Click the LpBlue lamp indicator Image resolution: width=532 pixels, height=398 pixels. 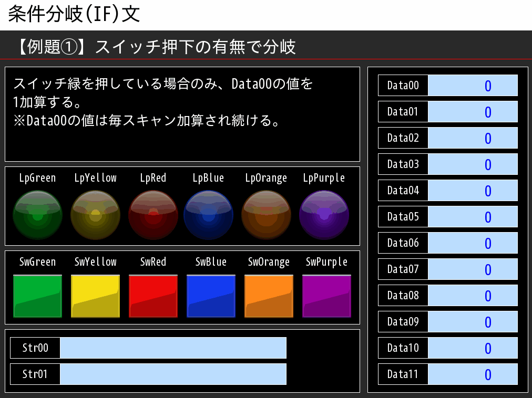[x=208, y=214]
